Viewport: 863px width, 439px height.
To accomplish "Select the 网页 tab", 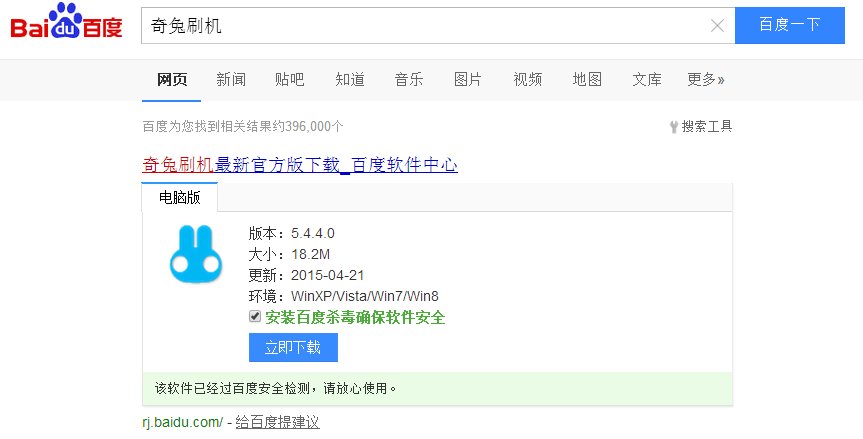I will point(172,80).
